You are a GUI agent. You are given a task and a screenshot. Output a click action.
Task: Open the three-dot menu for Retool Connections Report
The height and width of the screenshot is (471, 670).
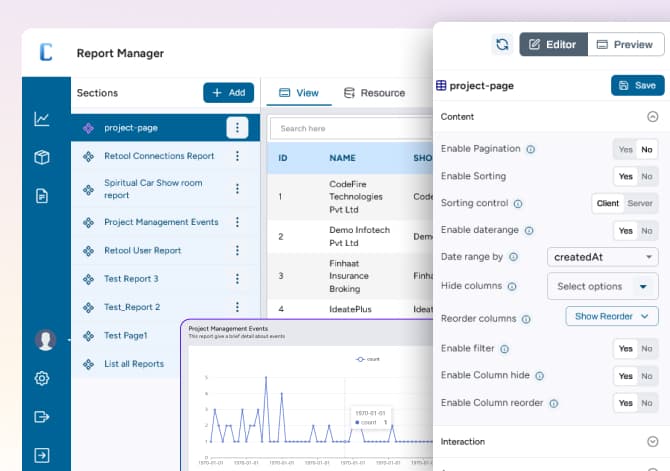tap(237, 156)
